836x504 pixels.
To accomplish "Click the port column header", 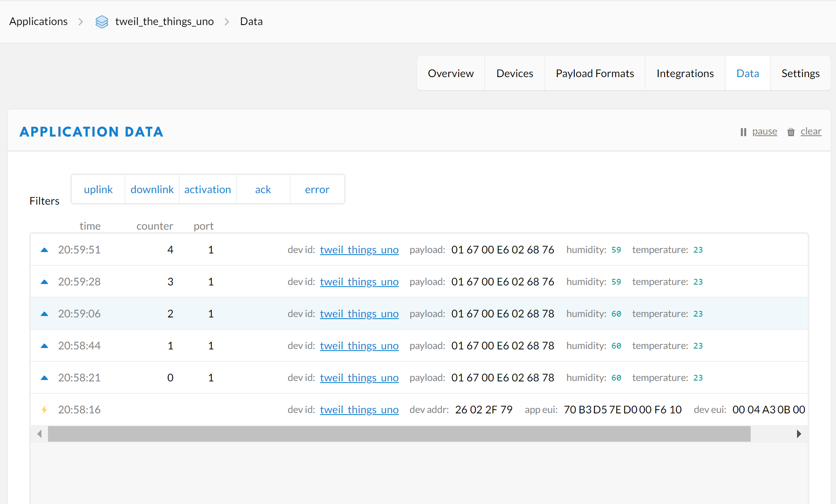I will pos(203,226).
